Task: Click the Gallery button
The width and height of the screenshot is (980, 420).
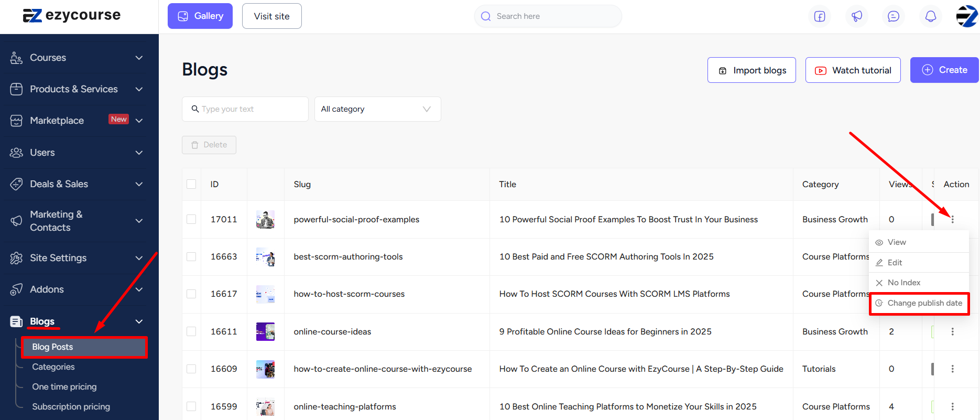Action: point(200,16)
